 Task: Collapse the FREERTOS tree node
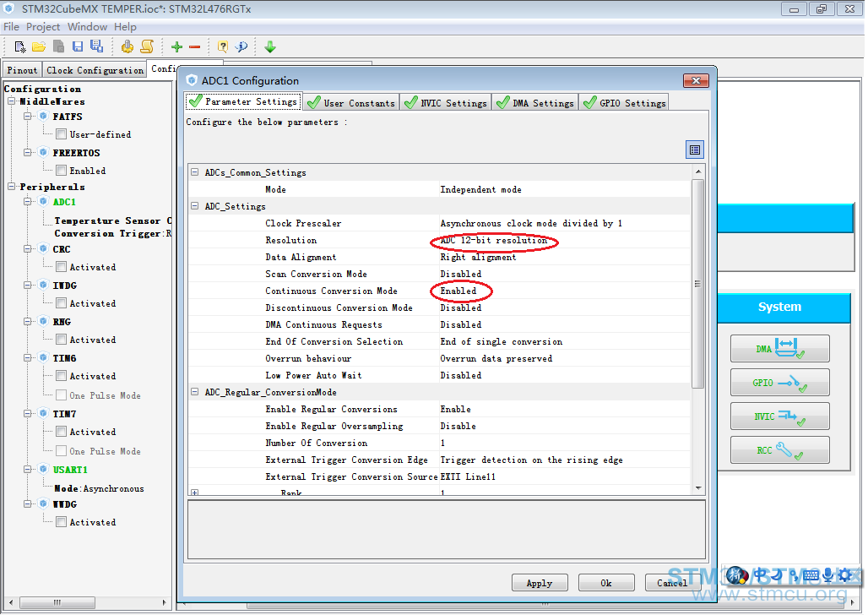28,152
